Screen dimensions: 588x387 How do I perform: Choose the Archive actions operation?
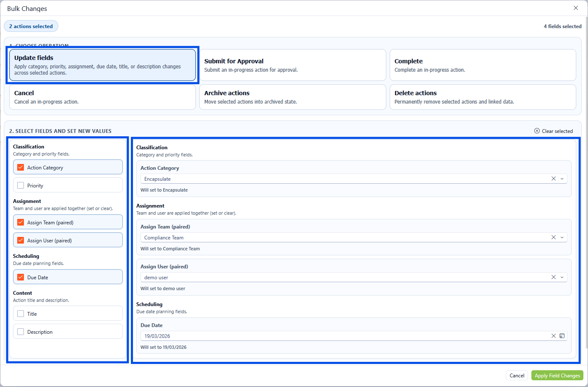tap(292, 97)
